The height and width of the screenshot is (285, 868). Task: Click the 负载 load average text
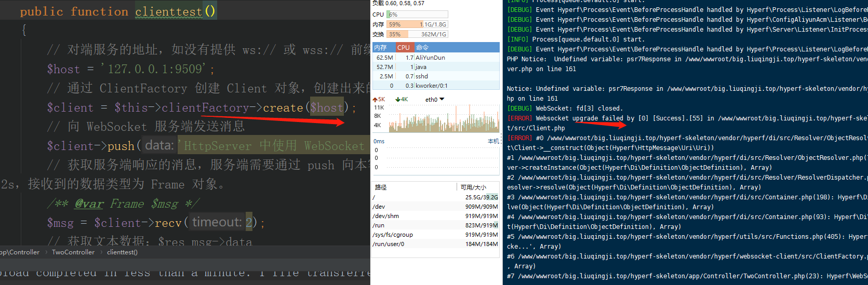pyautogui.click(x=398, y=3)
